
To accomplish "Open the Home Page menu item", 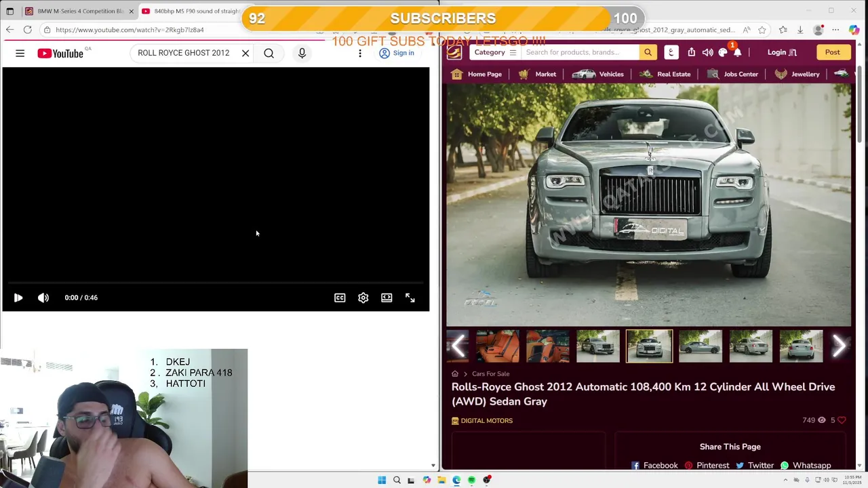I will 477,74.
